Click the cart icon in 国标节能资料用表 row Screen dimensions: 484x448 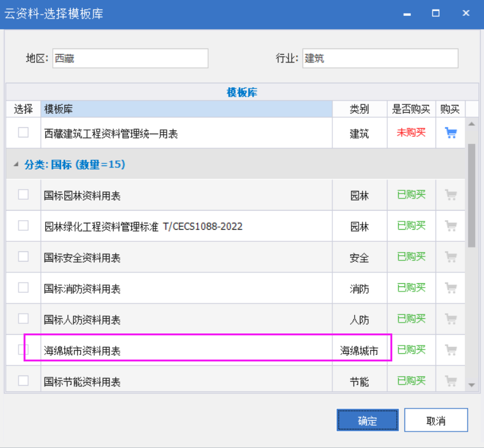point(451,381)
